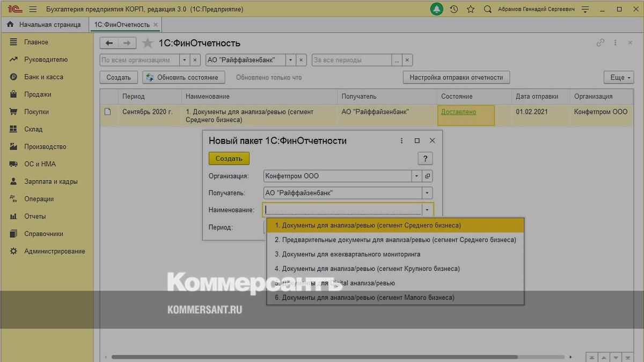The height and width of the screenshot is (362, 644).
Task: Click the help question mark button
Action: [x=425, y=158]
